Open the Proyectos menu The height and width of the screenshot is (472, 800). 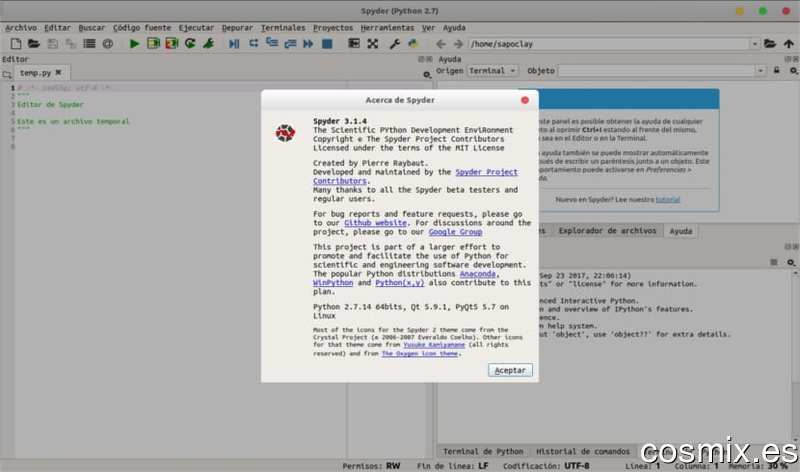[x=333, y=28]
